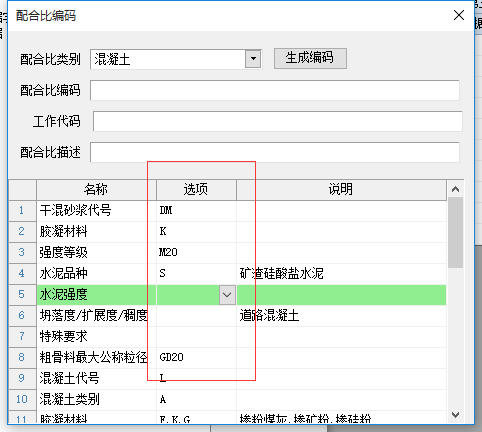Select the 混凝土代号 row name
Screen dimensions: 482x432
96,379
